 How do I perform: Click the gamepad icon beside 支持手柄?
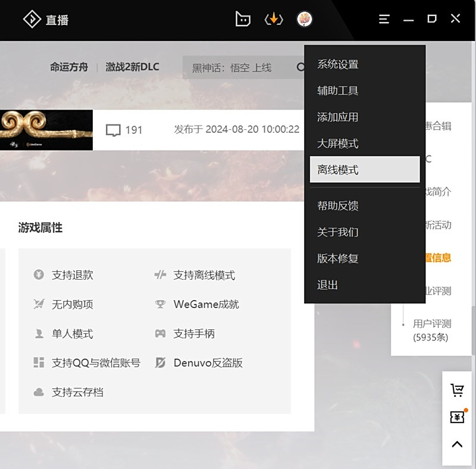(159, 334)
